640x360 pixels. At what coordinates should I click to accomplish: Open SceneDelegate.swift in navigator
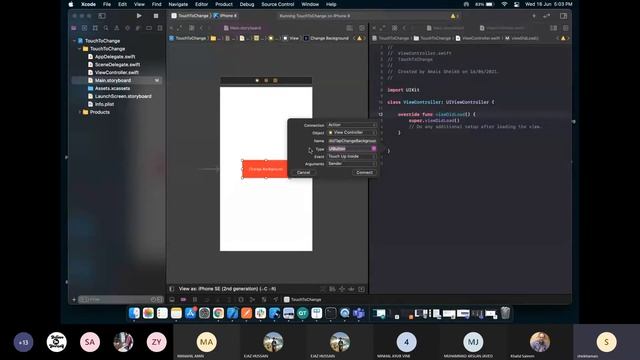coord(114,64)
